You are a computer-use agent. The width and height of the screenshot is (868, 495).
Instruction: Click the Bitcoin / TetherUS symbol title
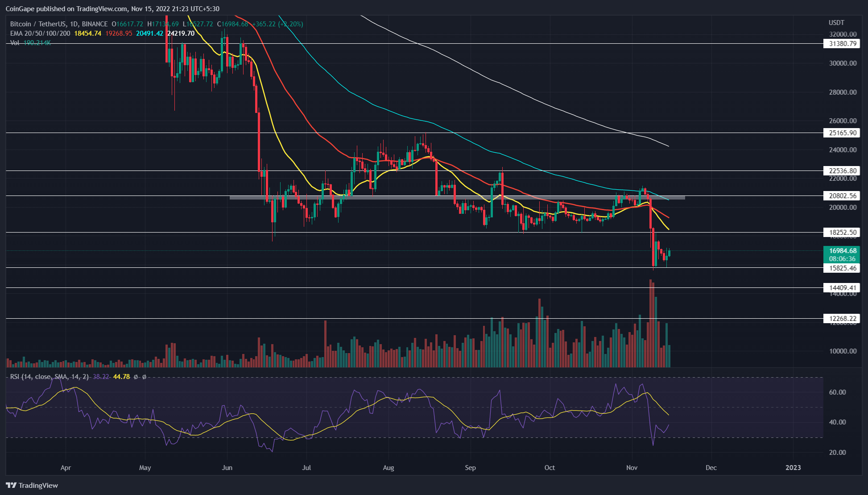[38, 24]
